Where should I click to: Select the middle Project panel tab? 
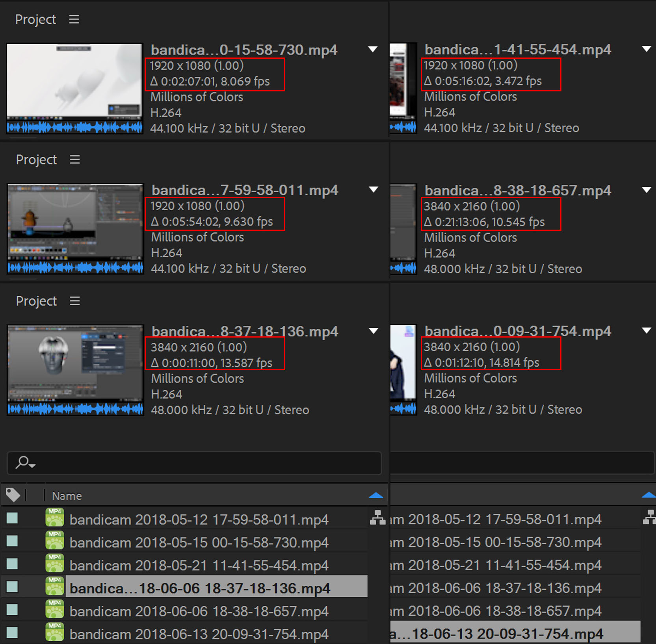click(x=36, y=160)
